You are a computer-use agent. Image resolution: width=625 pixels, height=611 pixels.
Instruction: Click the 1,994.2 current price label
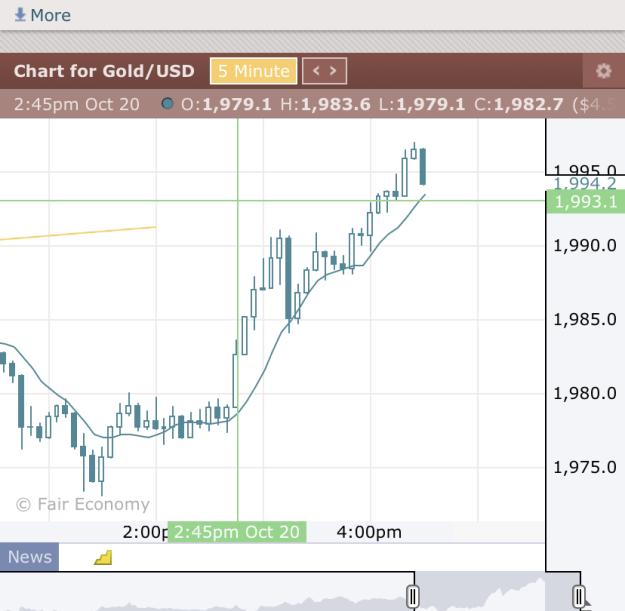coord(585,184)
